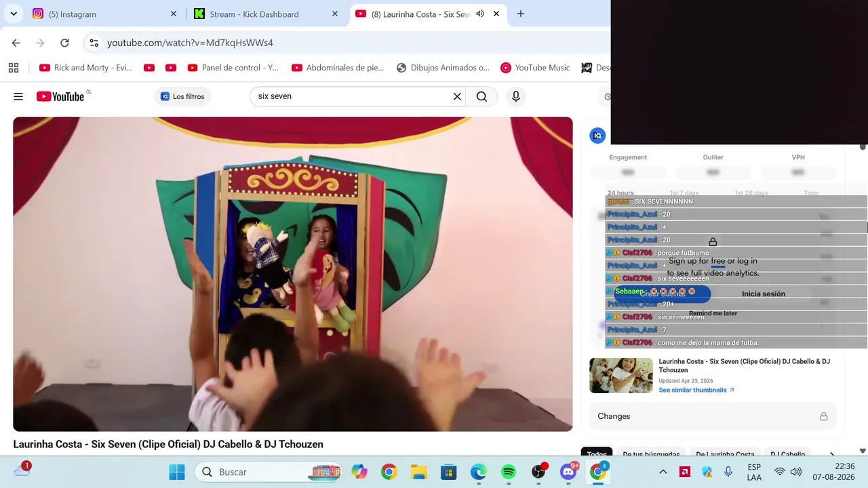The height and width of the screenshot is (488, 868).
Task: Open the Chrome apps grid shortcut
Action: [x=14, y=68]
